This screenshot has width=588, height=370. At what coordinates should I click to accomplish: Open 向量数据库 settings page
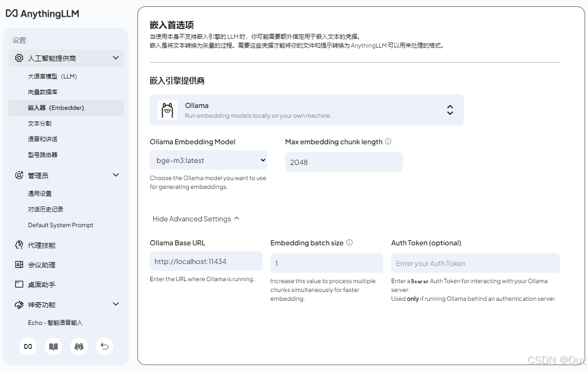pyautogui.click(x=43, y=92)
